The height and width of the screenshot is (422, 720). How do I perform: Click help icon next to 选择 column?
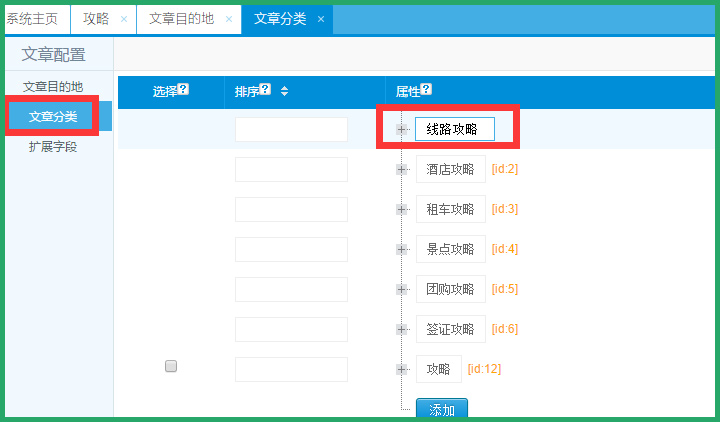point(183,90)
